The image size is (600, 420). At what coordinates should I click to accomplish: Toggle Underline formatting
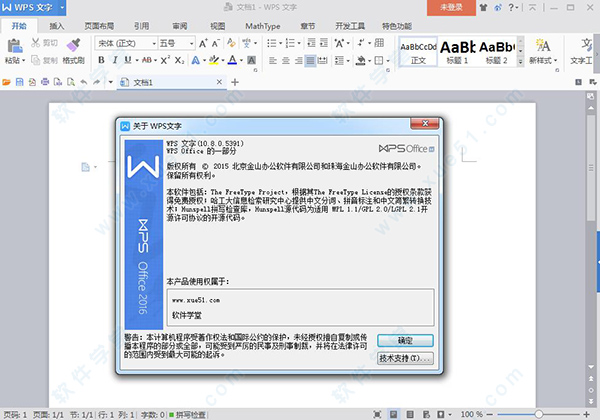point(128,60)
